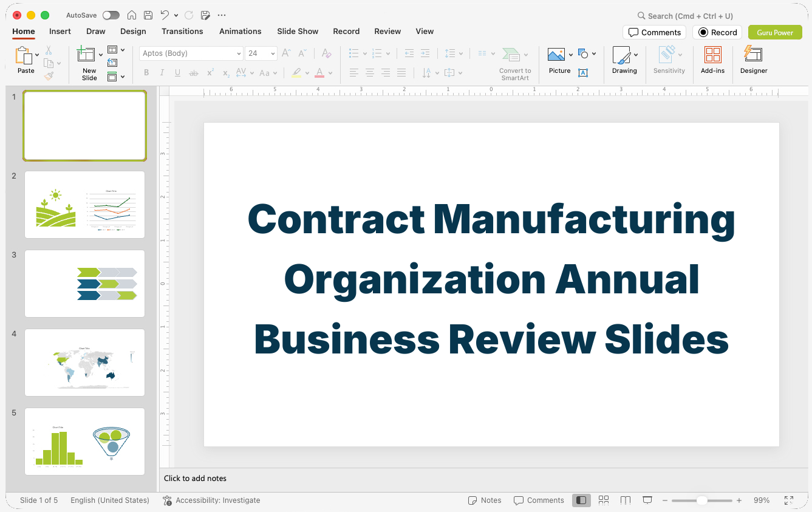This screenshot has height=512, width=812.
Task: Click English (United States) language indicator
Action: 110,500
